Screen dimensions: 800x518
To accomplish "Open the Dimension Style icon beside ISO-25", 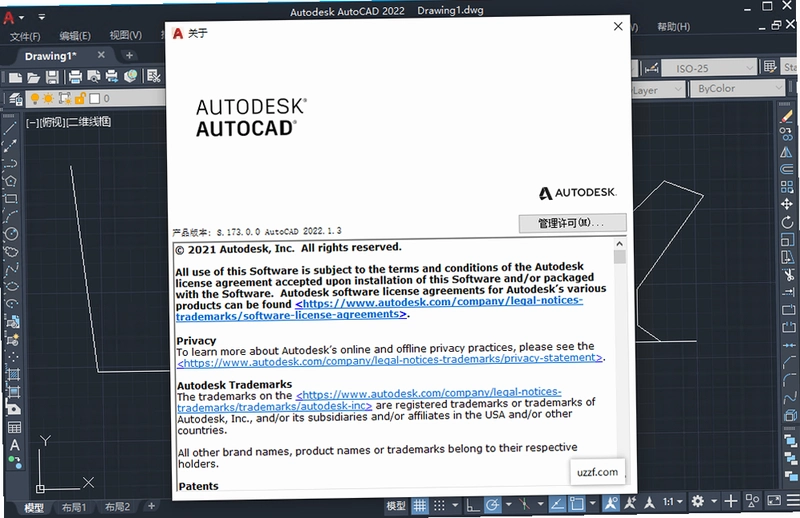I will [x=652, y=68].
